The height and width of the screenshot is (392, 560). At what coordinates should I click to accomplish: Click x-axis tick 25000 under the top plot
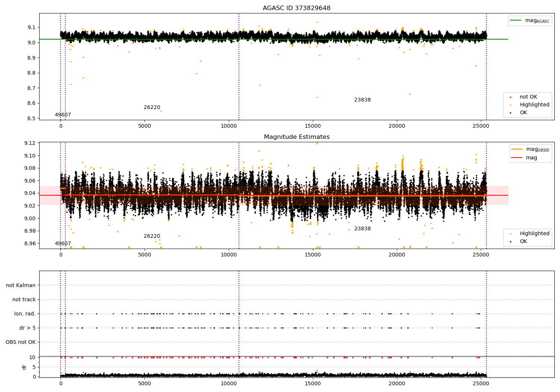[x=480, y=126]
